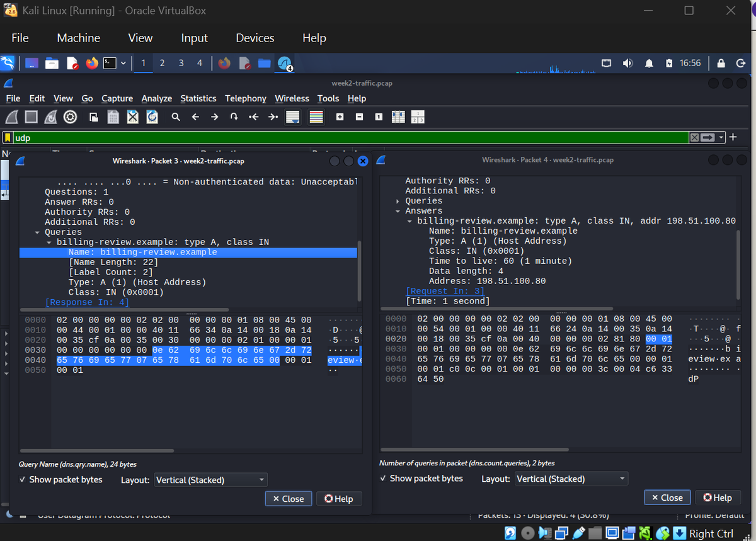Click the reset layout toolbar icon

(x=418, y=117)
